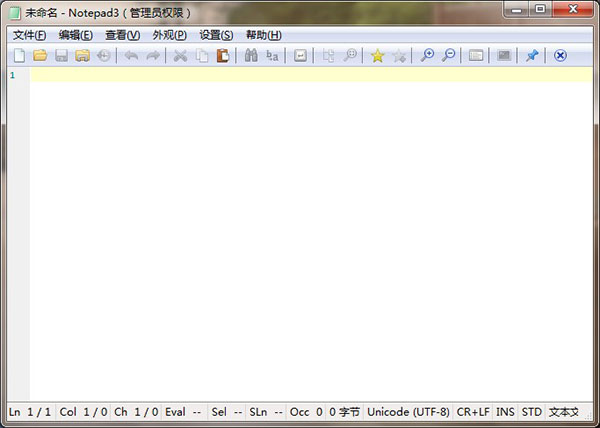The image size is (600, 428).
Task: Open Find with the binoculars icon
Action: 251,56
